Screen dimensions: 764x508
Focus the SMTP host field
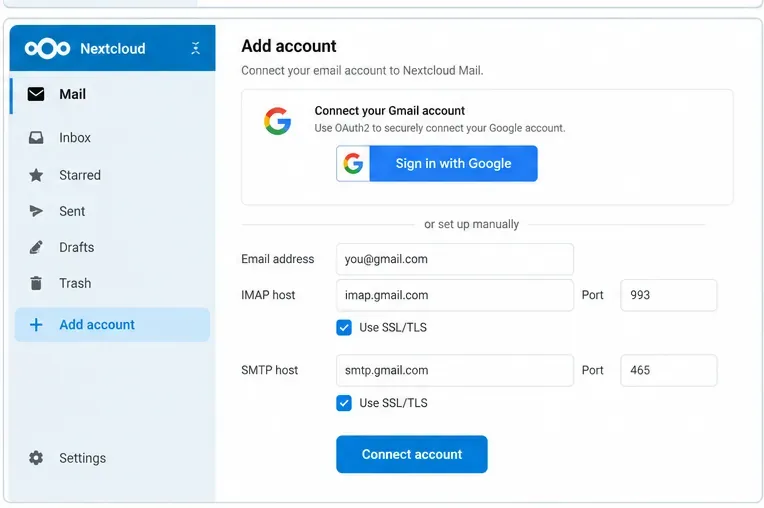click(x=455, y=371)
